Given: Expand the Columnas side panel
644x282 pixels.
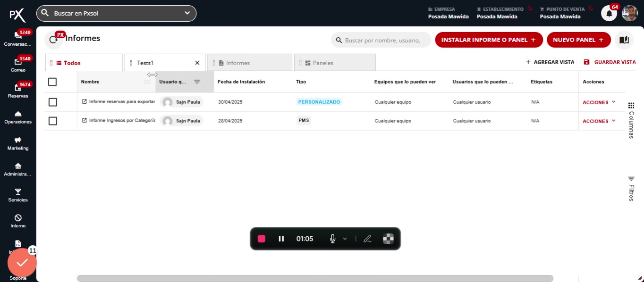Looking at the screenshot, I should 631,120.
